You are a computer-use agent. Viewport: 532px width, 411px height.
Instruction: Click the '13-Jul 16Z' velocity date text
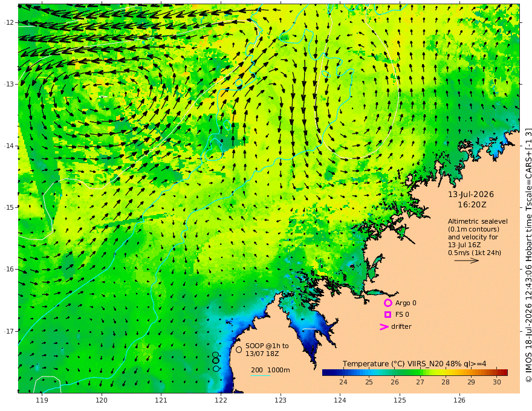click(464, 245)
